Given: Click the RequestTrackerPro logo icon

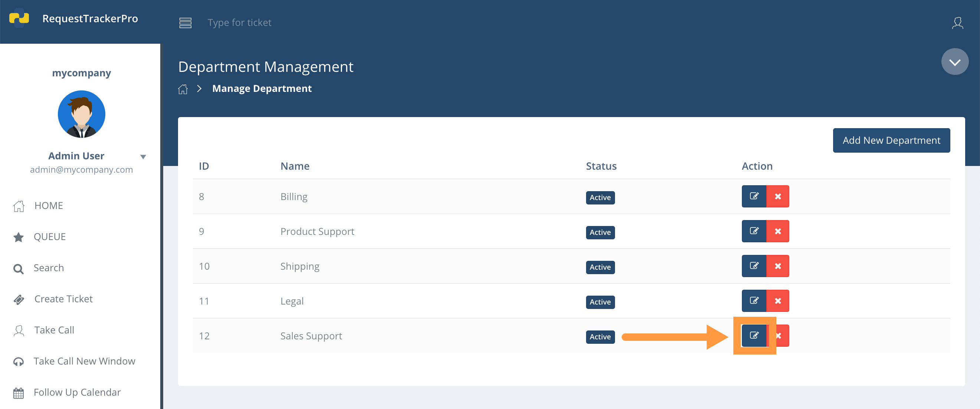Looking at the screenshot, I should 20,18.
